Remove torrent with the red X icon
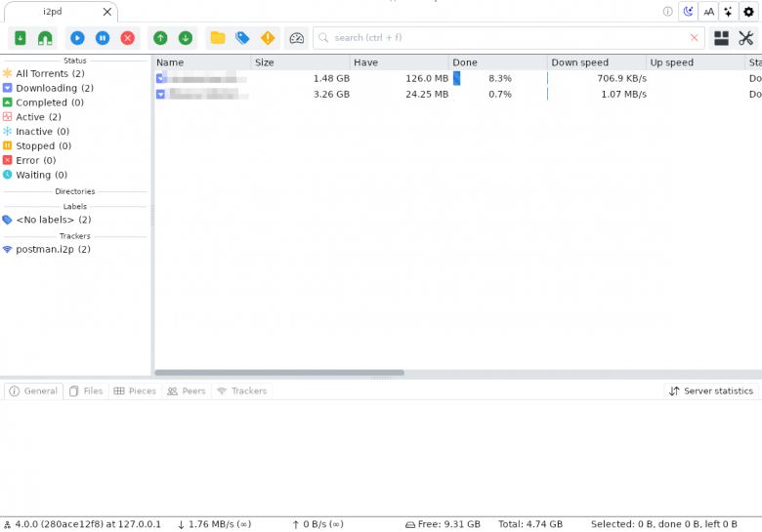The image size is (762, 532). point(128,38)
